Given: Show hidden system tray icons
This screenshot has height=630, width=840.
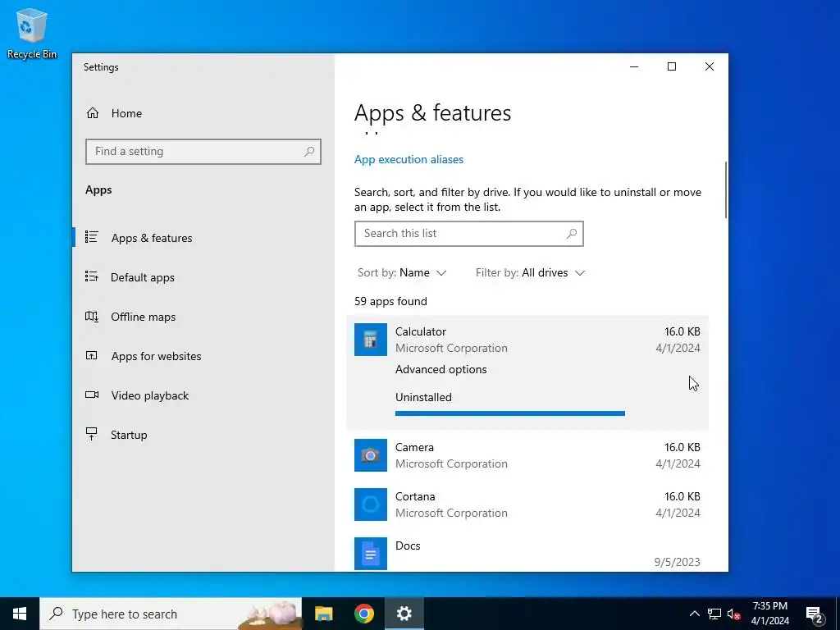Looking at the screenshot, I should click(x=694, y=614).
